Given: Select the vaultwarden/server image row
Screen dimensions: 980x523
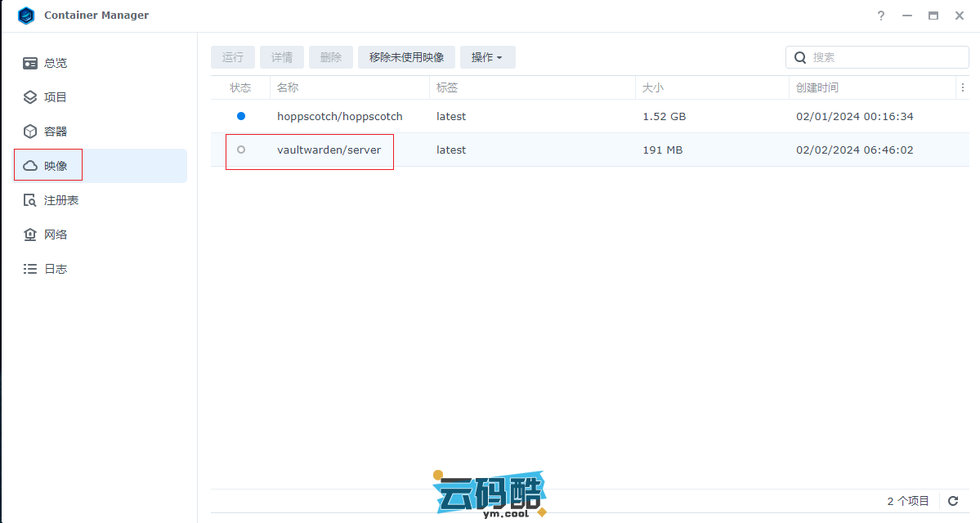Looking at the screenshot, I should click(x=329, y=150).
